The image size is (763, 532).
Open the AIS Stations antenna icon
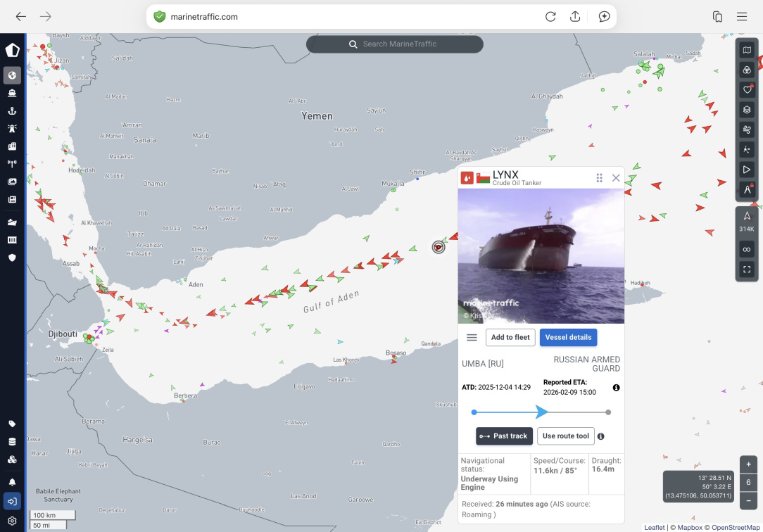pos(12,164)
